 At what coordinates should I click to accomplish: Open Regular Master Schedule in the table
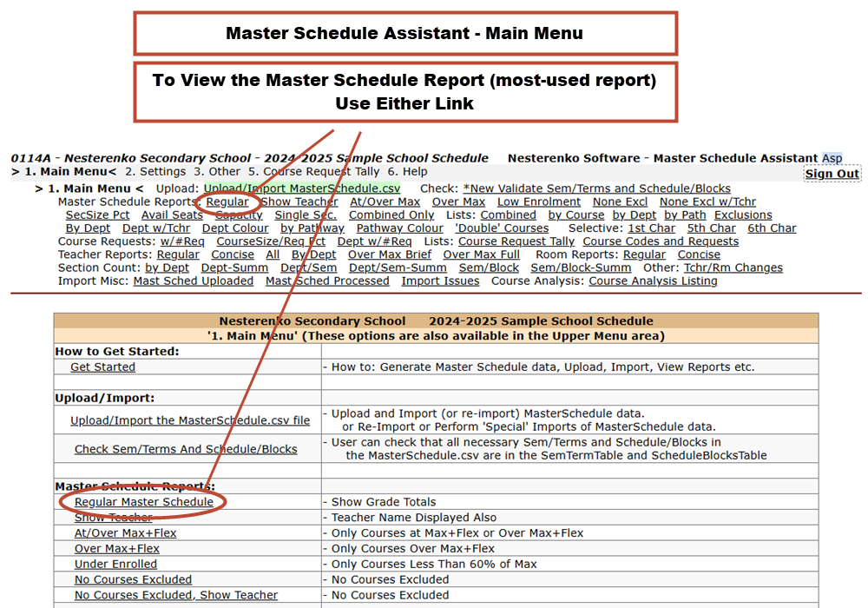click(143, 501)
